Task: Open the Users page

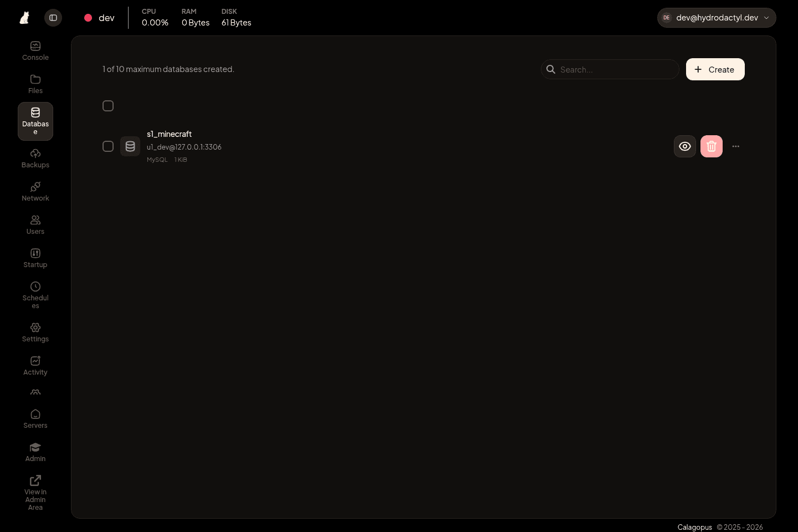Action: click(35, 225)
